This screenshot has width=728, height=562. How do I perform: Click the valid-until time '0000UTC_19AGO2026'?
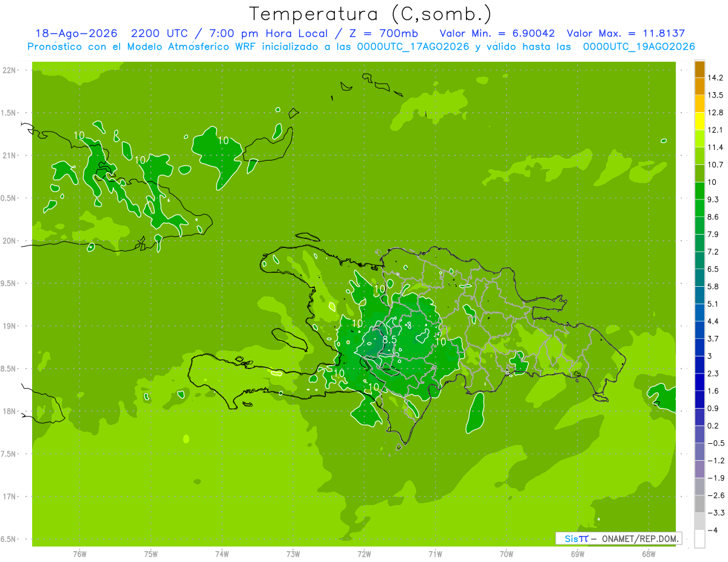tap(639, 47)
